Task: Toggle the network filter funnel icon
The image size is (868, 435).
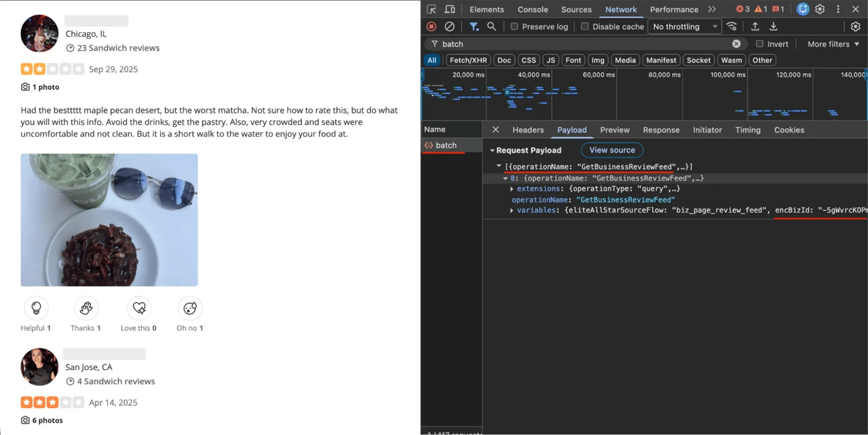Action: pos(474,26)
